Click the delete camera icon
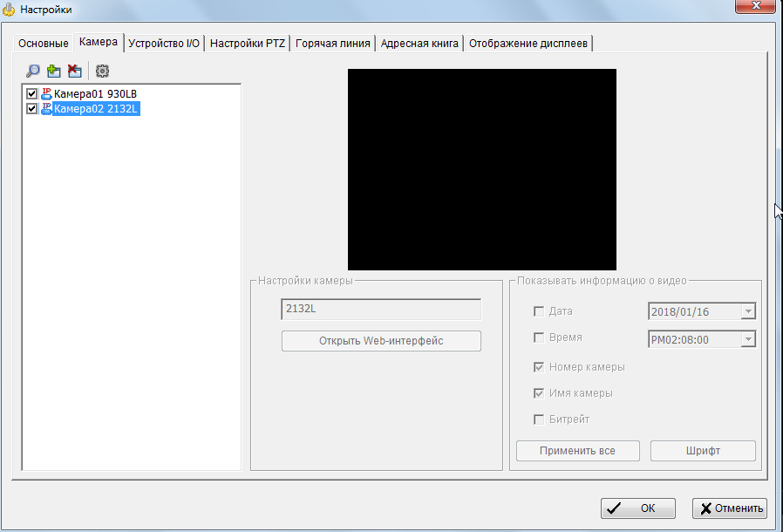The image size is (783, 532). point(74,71)
